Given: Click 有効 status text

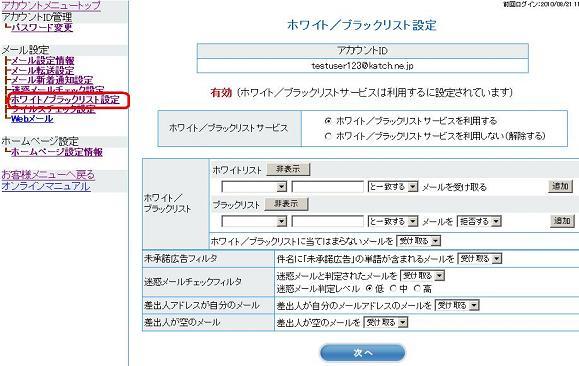Looking at the screenshot, I should click(x=221, y=93).
